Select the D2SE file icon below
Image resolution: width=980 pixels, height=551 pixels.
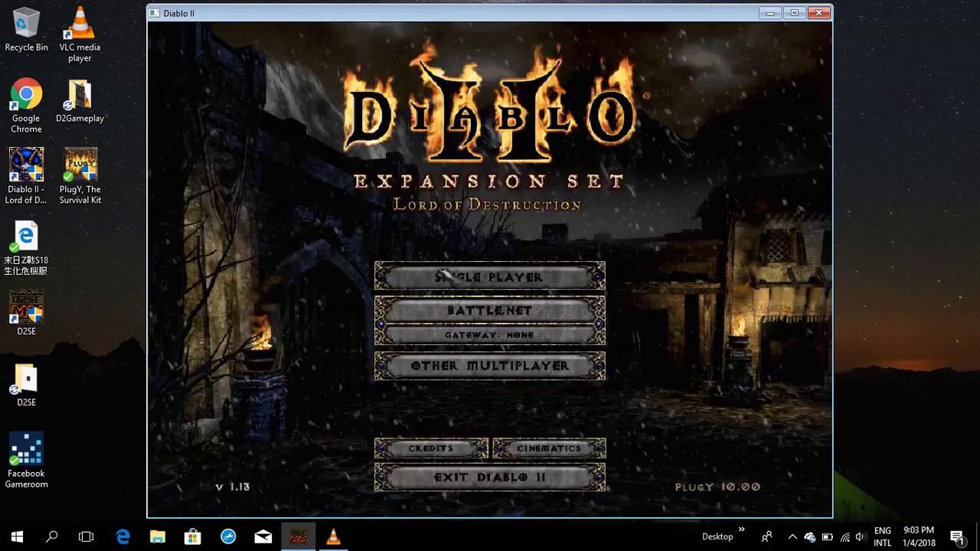pyautogui.click(x=26, y=385)
